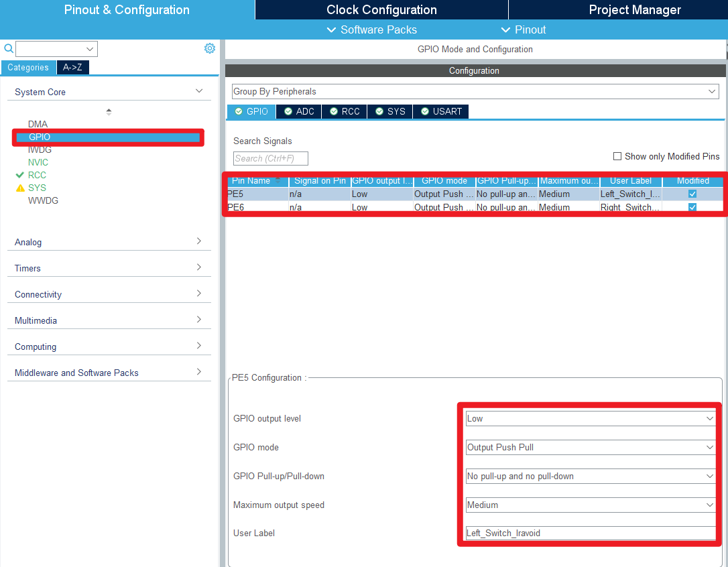Open the RCC configuration tab
The width and height of the screenshot is (728, 567).
click(345, 111)
